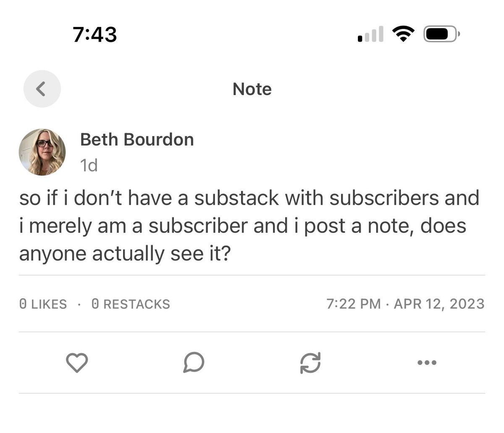This screenshot has height=433, width=504.
Task: Tap the back chevron button
Action: coord(42,89)
